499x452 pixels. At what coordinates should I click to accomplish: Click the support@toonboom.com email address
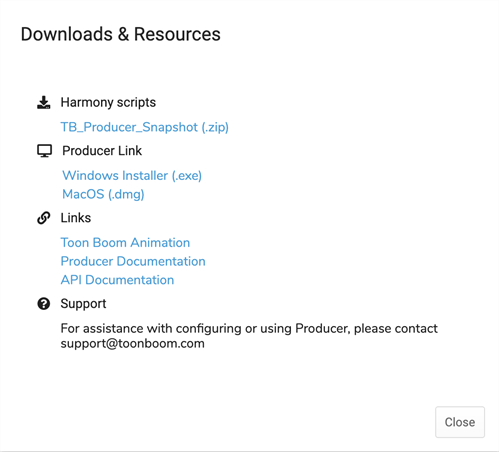pos(133,343)
